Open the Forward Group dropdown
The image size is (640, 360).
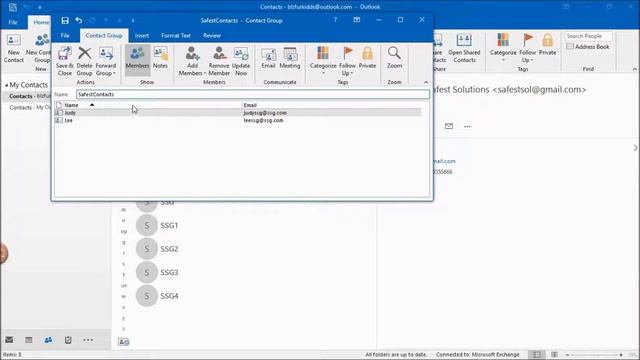click(106, 61)
